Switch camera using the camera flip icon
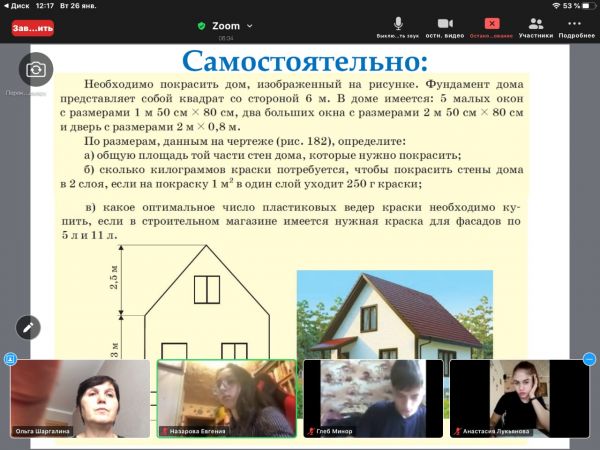 36,69
